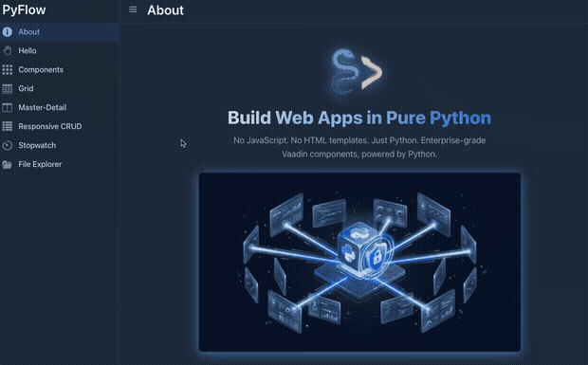588x365 pixels.
Task: Open Responsive CRUD page
Action: click(59, 126)
